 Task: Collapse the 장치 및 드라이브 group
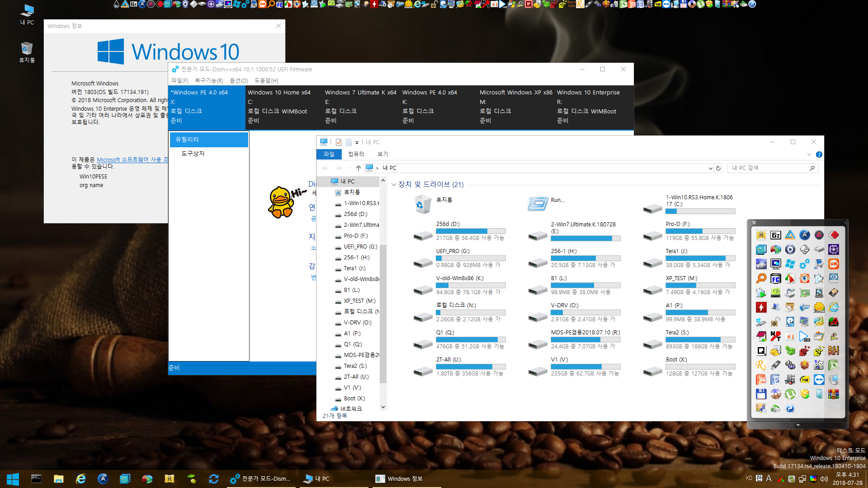tap(394, 184)
